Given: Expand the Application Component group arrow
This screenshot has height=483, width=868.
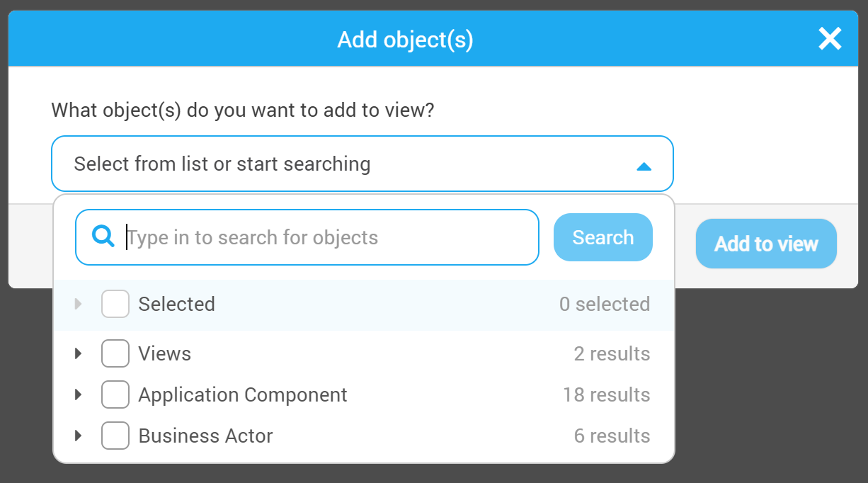Looking at the screenshot, I should pos(79,394).
